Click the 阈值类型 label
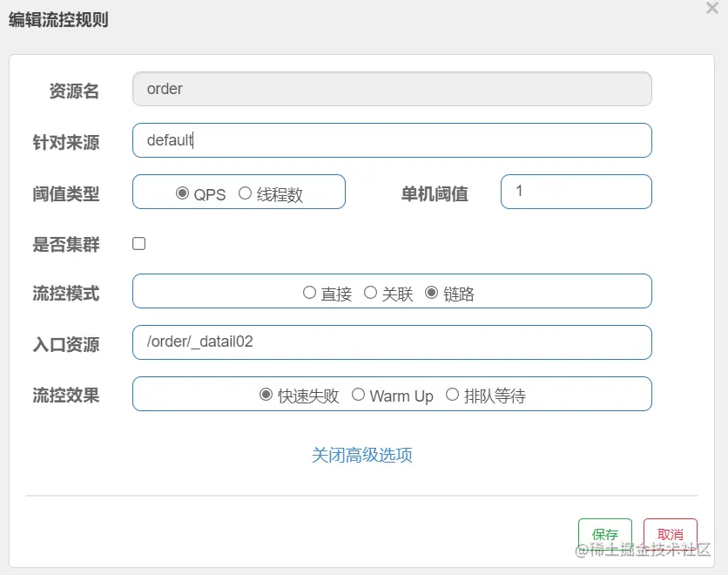This screenshot has width=728, height=575. tap(66, 193)
